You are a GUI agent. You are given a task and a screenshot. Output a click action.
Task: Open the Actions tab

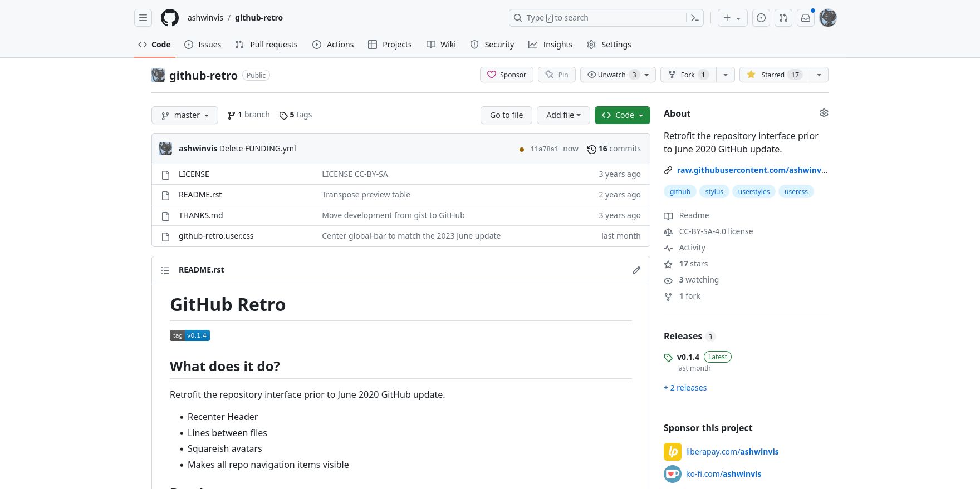click(x=333, y=45)
